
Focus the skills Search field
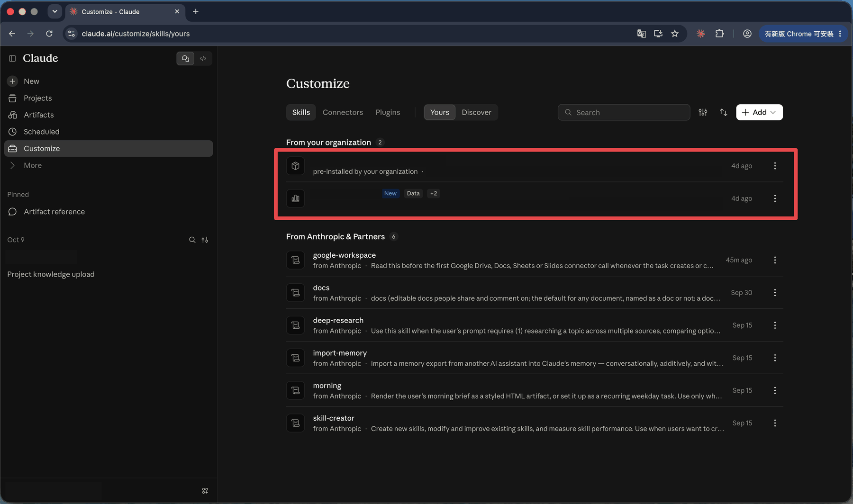624,112
